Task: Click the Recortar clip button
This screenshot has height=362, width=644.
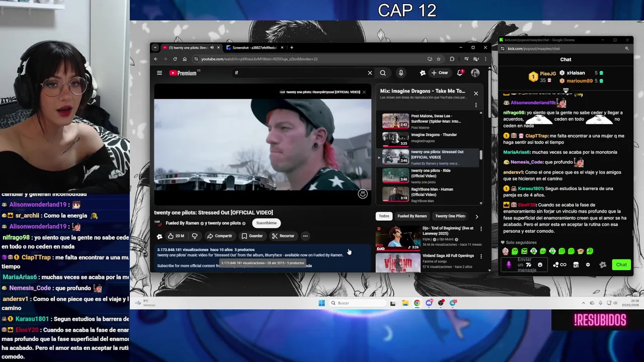Action: [x=283, y=236]
